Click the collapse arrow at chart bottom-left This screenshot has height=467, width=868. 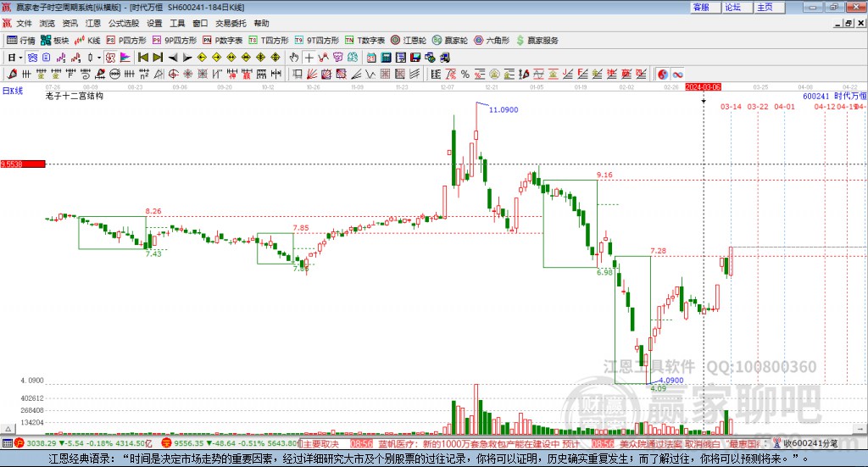[x=8, y=429]
